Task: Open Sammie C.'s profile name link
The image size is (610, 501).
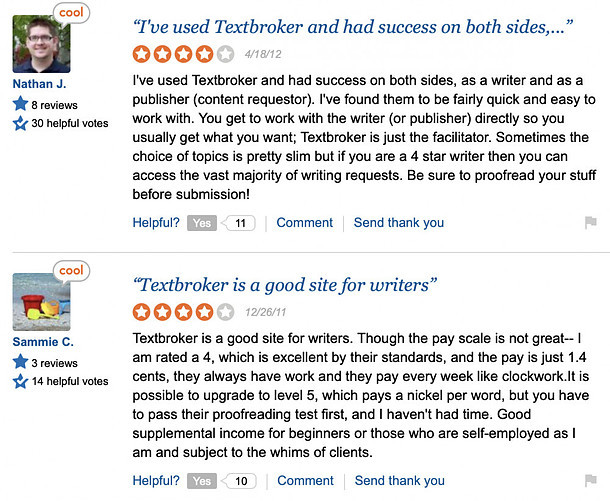Action: (x=43, y=342)
